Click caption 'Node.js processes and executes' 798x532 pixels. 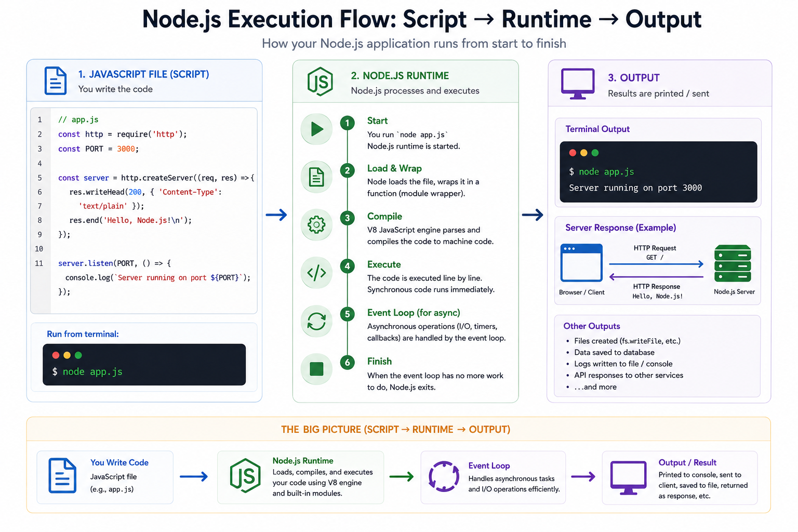click(415, 91)
